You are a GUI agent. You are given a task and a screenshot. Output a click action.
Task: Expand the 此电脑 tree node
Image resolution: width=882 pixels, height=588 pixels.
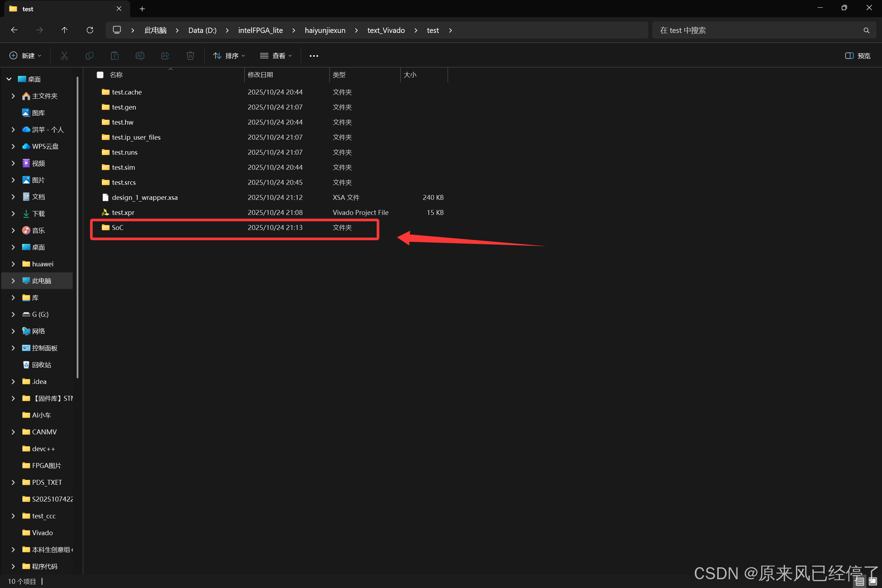tap(14, 280)
